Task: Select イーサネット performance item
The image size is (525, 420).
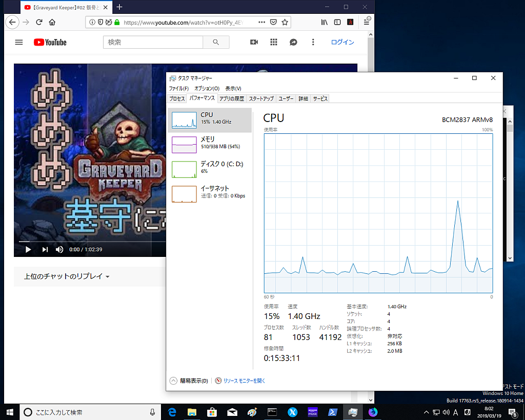Action: point(210,194)
